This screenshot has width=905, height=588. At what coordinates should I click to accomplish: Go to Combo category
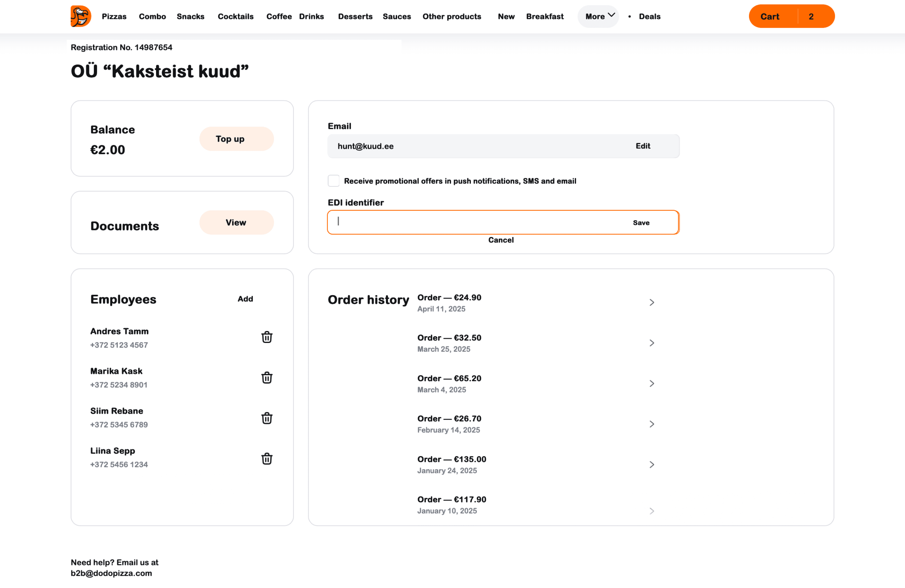(152, 16)
